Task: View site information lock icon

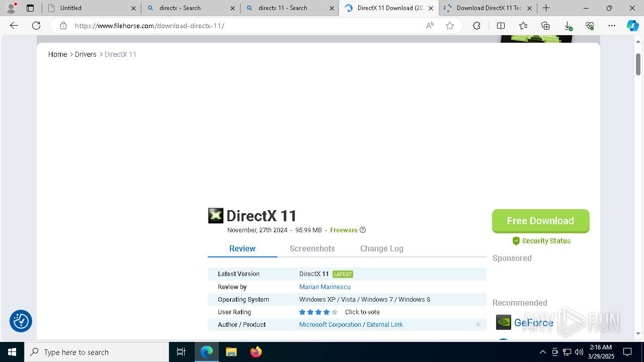Action: point(63,26)
